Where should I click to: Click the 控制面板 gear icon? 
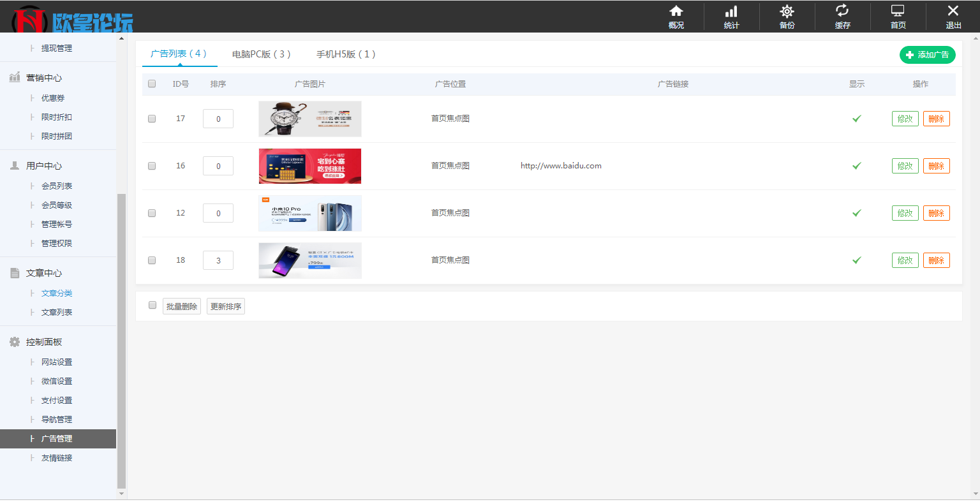(15, 341)
